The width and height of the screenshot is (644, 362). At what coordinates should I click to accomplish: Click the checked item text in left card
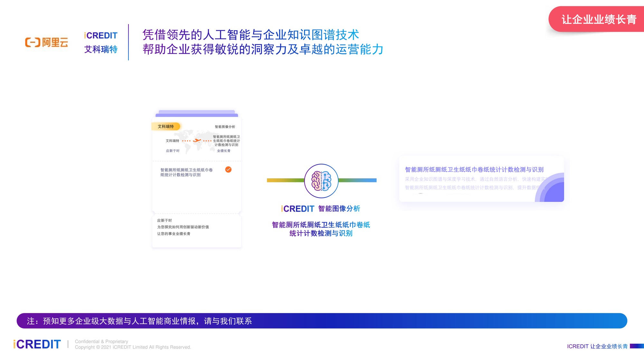click(186, 172)
